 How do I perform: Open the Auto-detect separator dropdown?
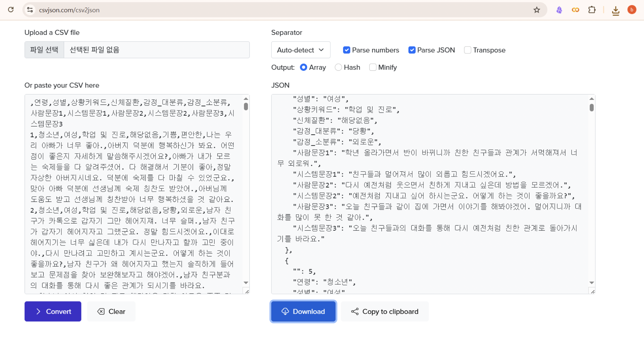(300, 50)
